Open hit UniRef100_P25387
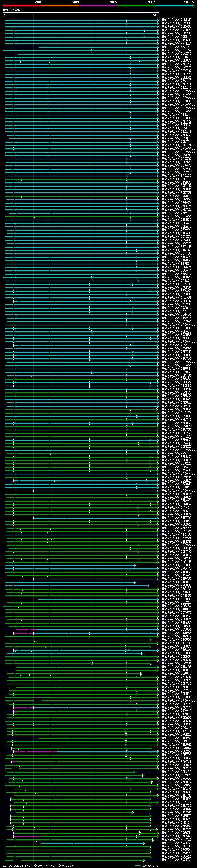 pyautogui.click(x=177, y=23)
